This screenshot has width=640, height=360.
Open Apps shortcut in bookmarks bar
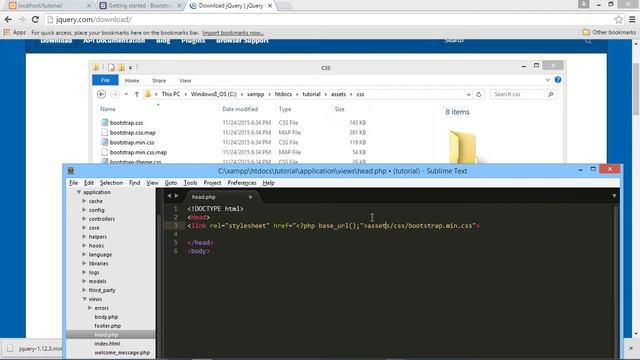click(15, 32)
